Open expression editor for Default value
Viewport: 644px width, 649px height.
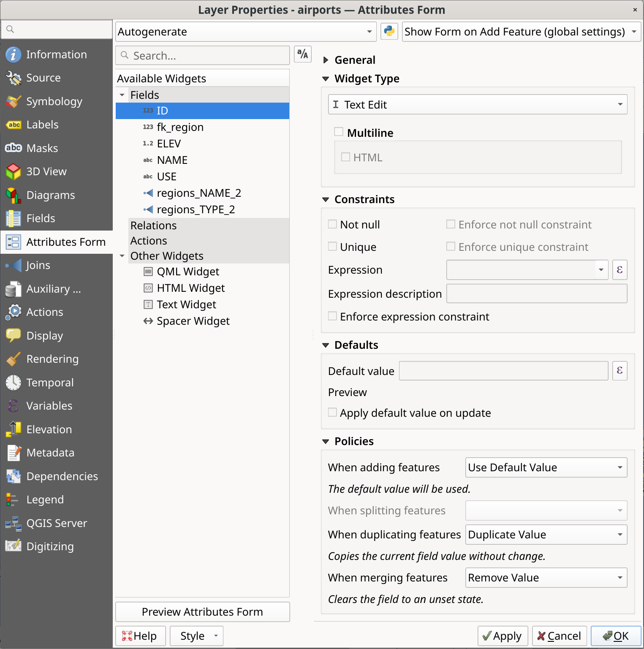[x=620, y=371]
